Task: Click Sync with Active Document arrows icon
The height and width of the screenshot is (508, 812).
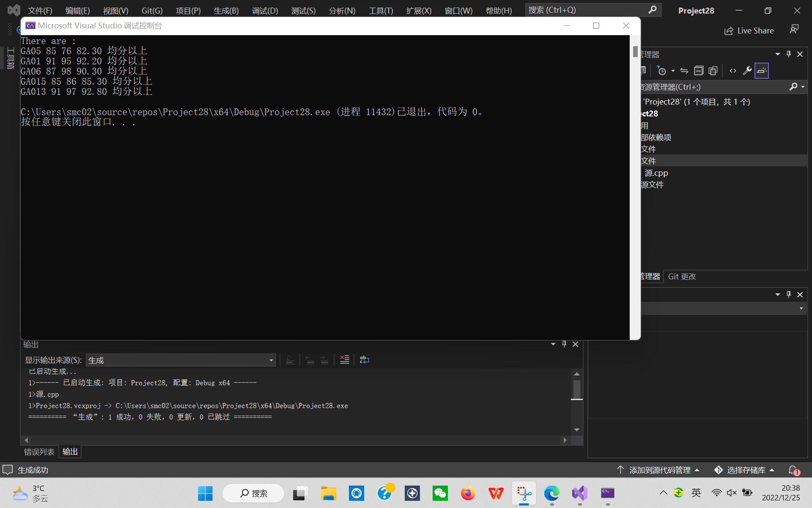Action: 684,71
